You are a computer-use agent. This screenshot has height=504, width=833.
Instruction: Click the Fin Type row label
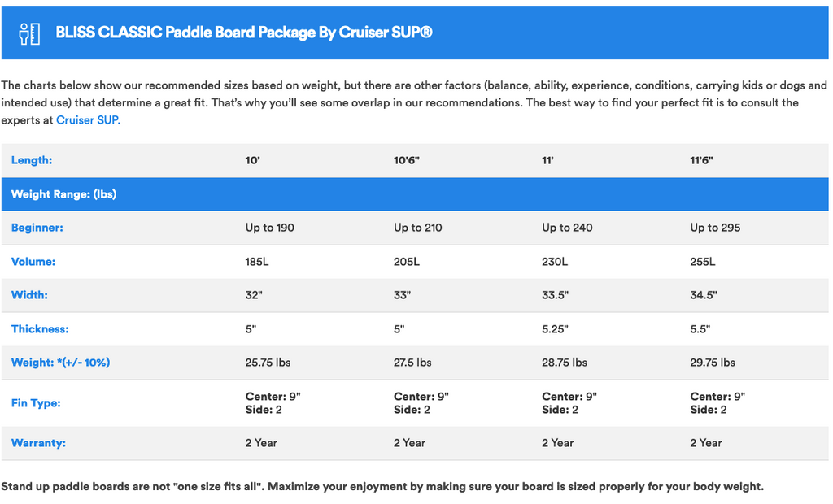pyautogui.click(x=36, y=402)
